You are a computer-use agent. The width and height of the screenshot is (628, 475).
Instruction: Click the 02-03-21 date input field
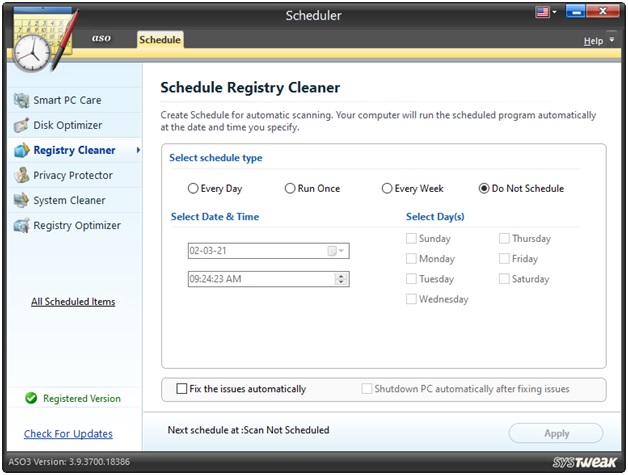point(268,251)
